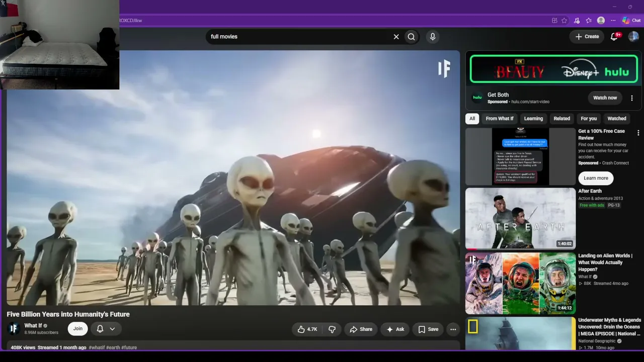Open the Underwater Myths & Legends thumbnail

[520, 333]
